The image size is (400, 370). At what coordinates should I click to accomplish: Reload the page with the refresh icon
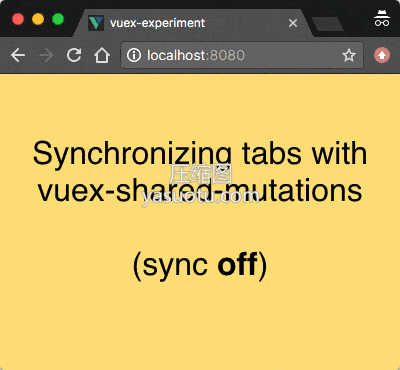(74, 55)
